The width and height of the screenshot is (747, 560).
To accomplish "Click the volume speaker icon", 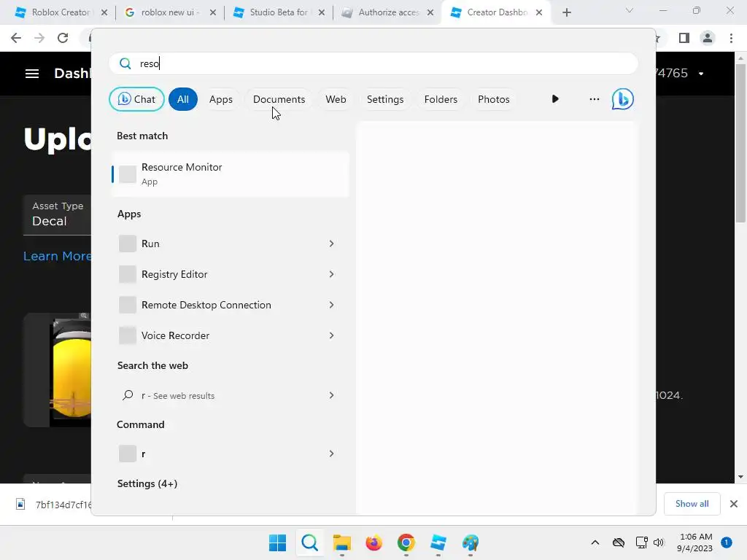I will (x=659, y=542).
